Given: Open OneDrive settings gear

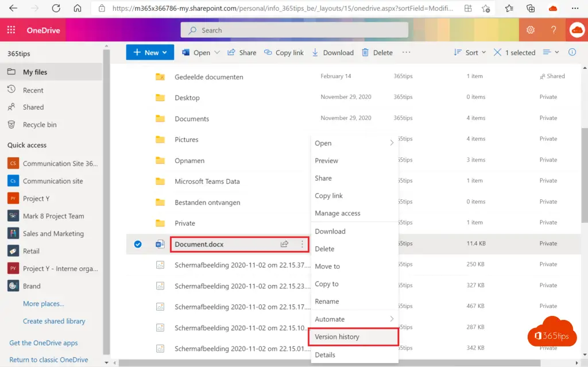Looking at the screenshot, I should click(x=530, y=30).
